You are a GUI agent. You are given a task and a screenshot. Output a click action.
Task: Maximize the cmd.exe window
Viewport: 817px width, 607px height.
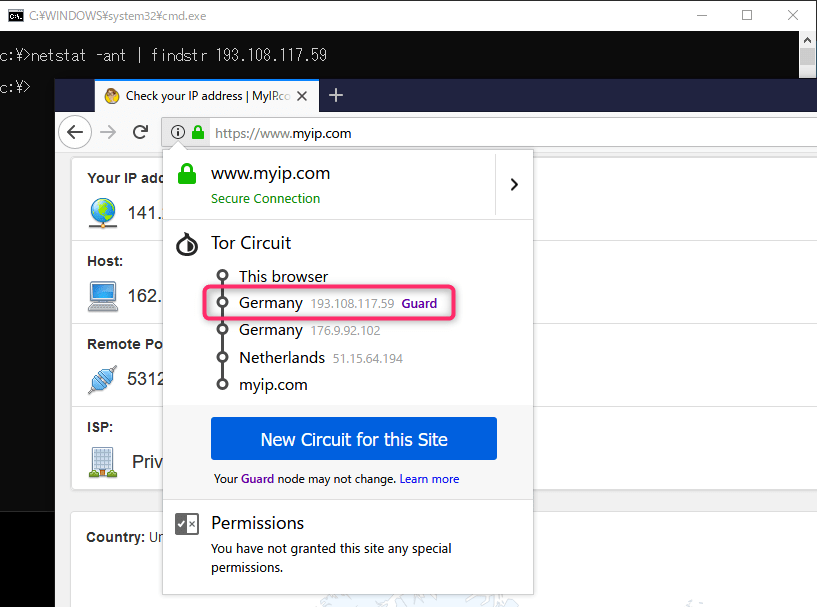point(747,16)
